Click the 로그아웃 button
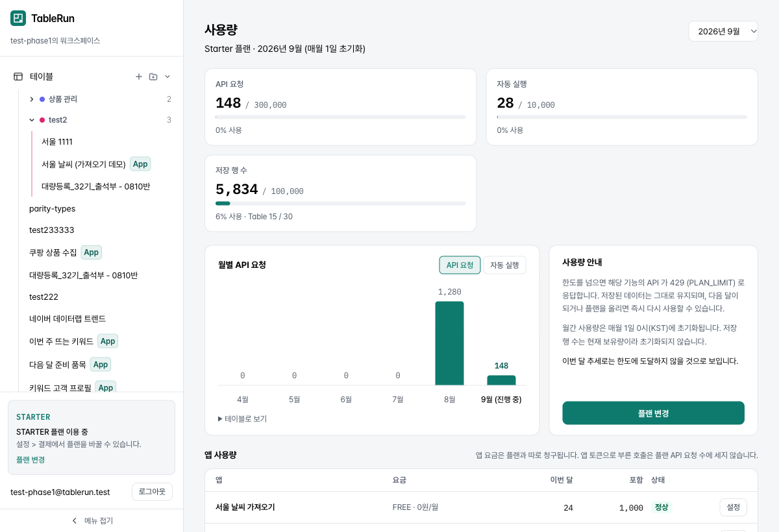Screen dimensions: 779x532 click(152, 492)
